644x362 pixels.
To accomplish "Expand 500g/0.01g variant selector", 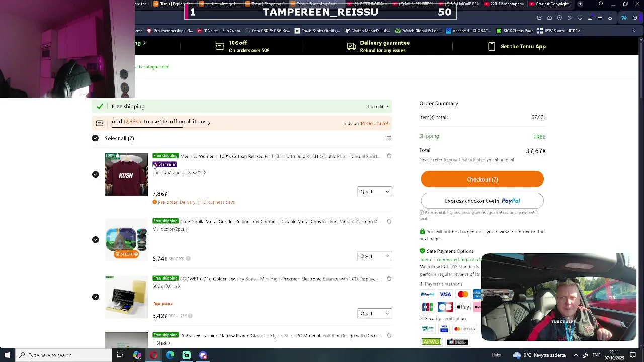I will pyautogui.click(x=166, y=286).
